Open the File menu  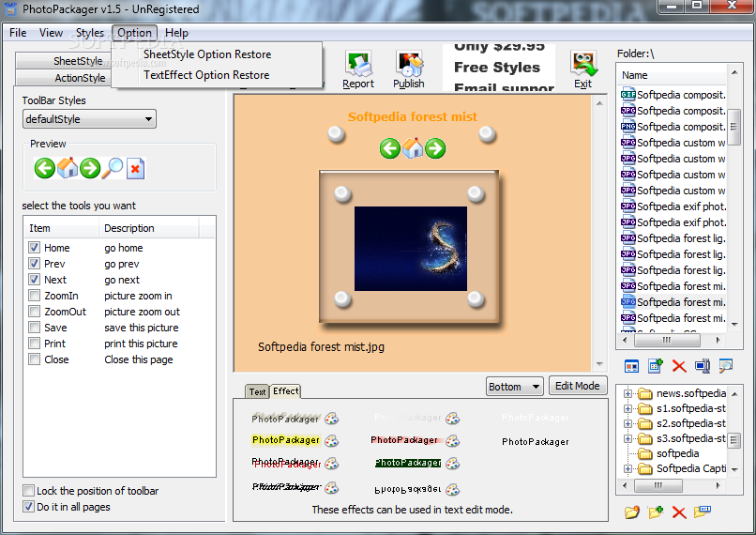click(x=18, y=33)
